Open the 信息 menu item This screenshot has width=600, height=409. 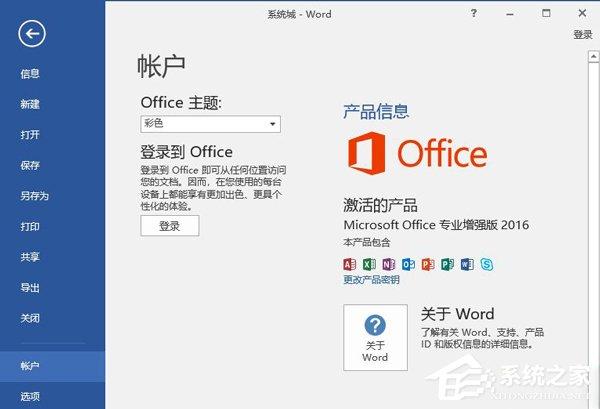point(30,73)
